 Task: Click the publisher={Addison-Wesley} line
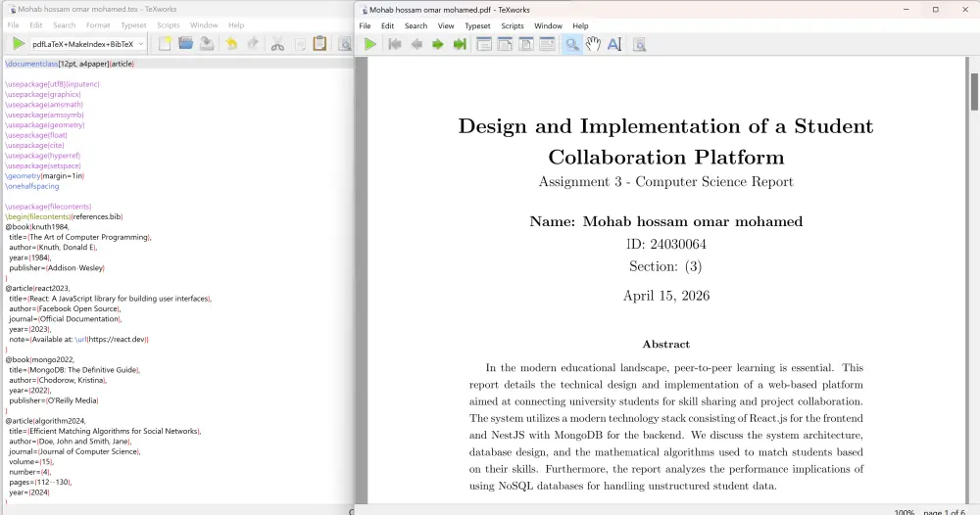57,268
